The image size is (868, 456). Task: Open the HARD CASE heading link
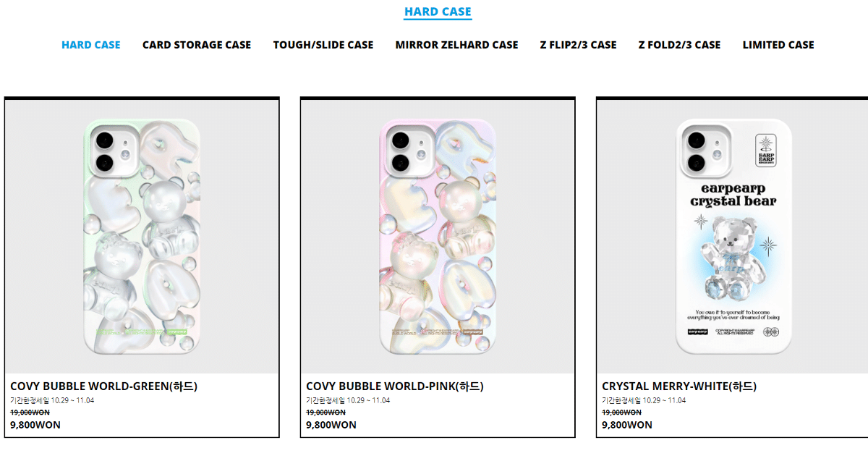pyautogui.click(x=438, y=12)
